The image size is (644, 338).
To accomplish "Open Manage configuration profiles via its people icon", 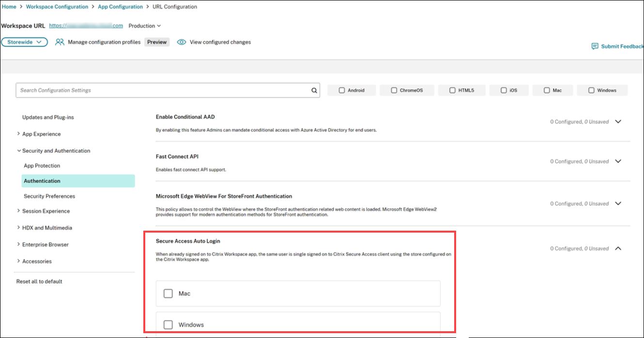I will [x=60, y=42].
